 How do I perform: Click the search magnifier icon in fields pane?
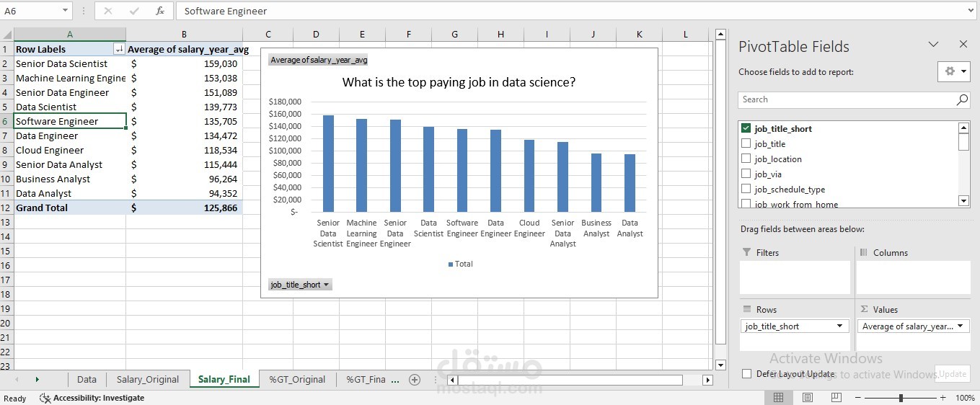pos(962,100)
